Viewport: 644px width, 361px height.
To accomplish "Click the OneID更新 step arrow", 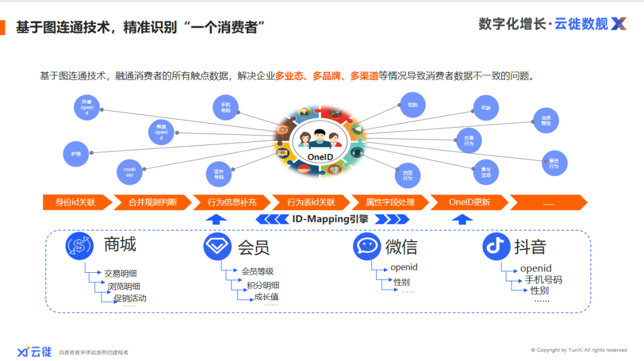I will pyautogui.click(x=470, y=202).
